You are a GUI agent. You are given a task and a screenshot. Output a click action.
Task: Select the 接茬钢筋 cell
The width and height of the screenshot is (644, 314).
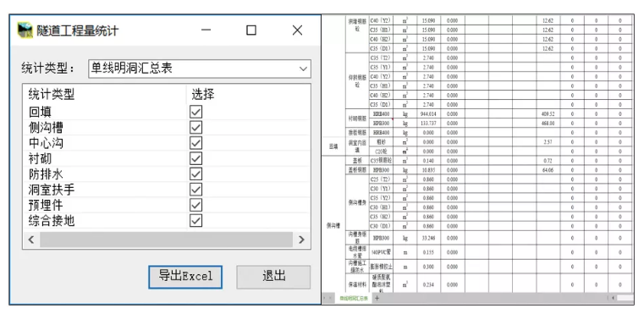(x=356, y=133)
